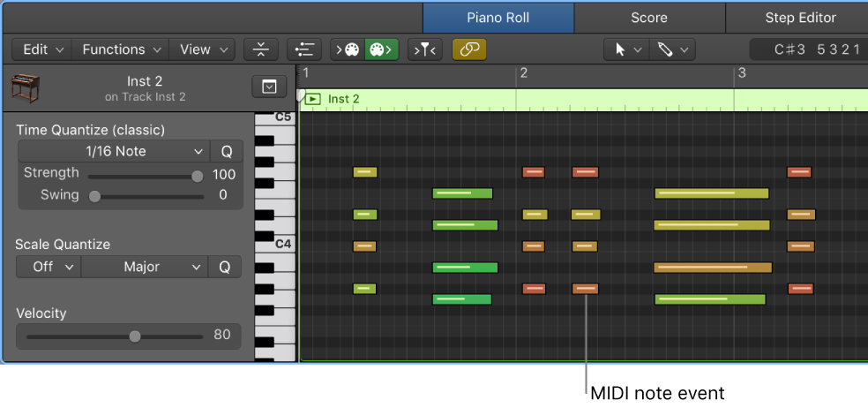The image size is (868, 408).
Task: Open the Functions menu
Action: (121, 49)
